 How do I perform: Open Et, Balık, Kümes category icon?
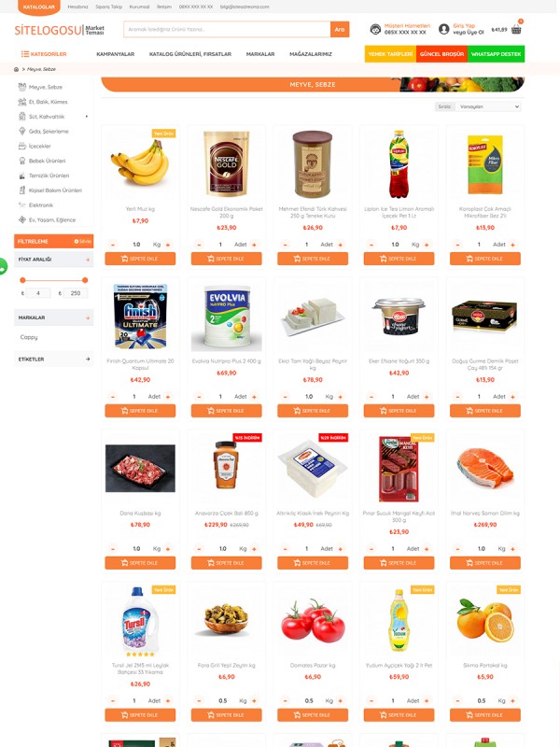coord(21,102)
